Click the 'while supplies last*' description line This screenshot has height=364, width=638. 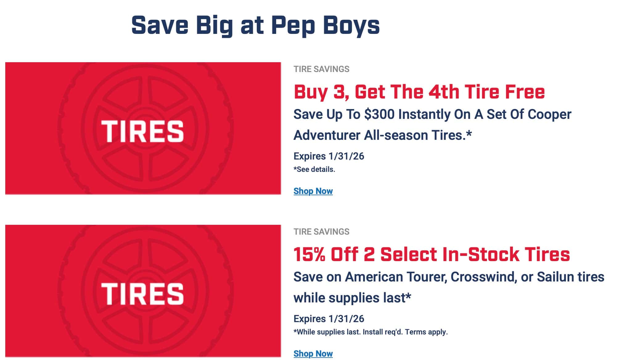[352, 298]
